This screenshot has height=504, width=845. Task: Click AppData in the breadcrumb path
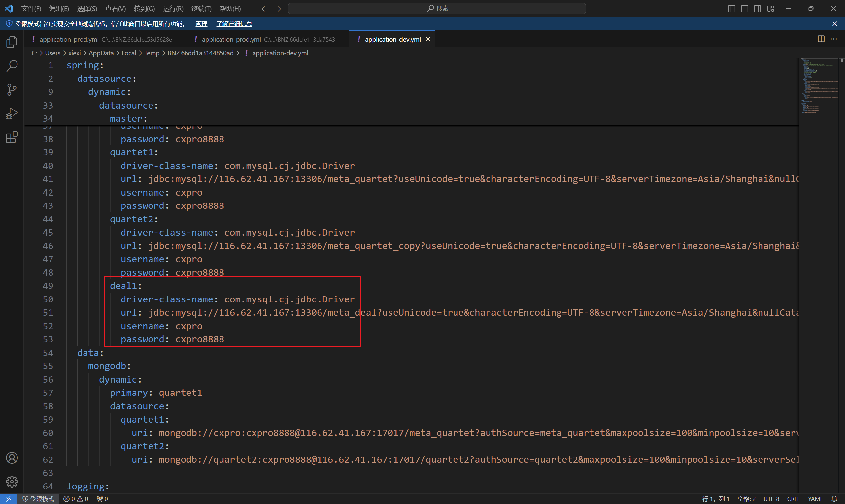(101, 53)
